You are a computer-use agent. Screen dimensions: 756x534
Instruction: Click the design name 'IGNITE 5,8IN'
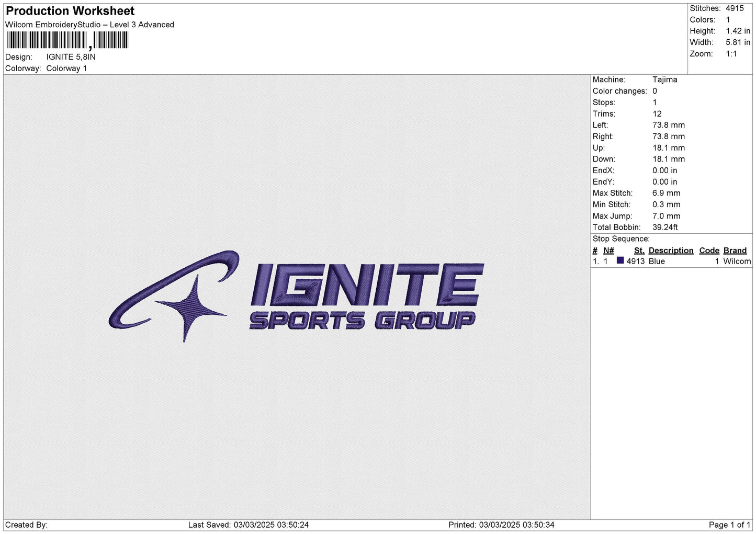click(x=71, y=57)
